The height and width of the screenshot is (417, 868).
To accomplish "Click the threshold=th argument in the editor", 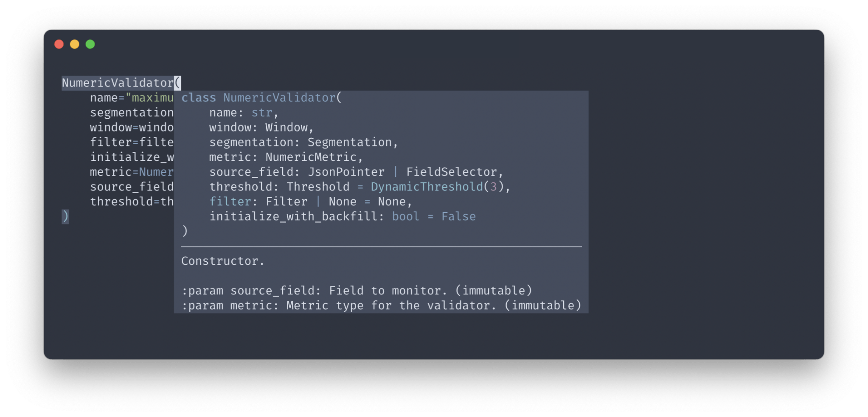I will click(x=132, y=202).
